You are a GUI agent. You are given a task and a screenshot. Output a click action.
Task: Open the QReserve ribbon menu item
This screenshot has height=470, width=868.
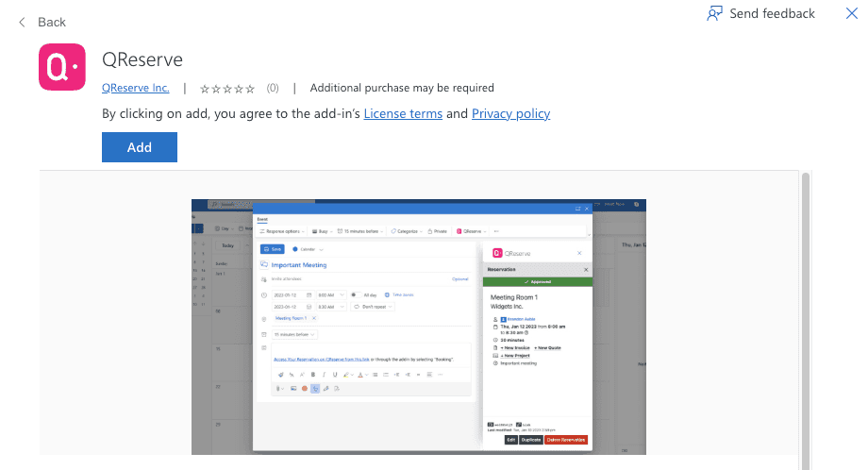tap(471, 230)
